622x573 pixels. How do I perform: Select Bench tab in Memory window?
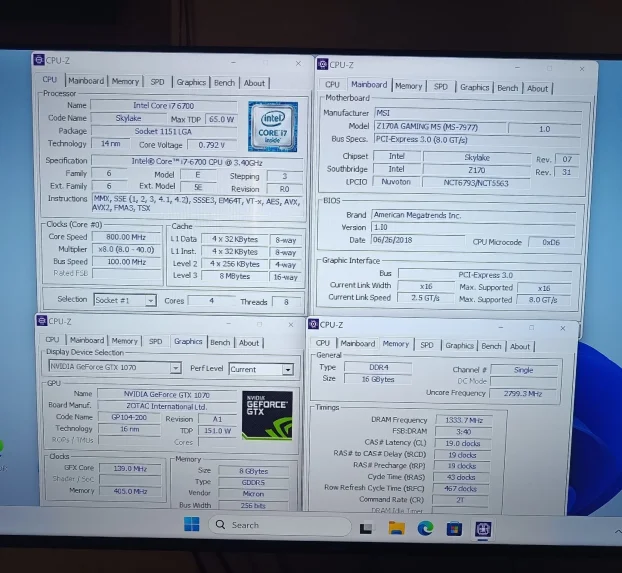click(x=491, y=346)
